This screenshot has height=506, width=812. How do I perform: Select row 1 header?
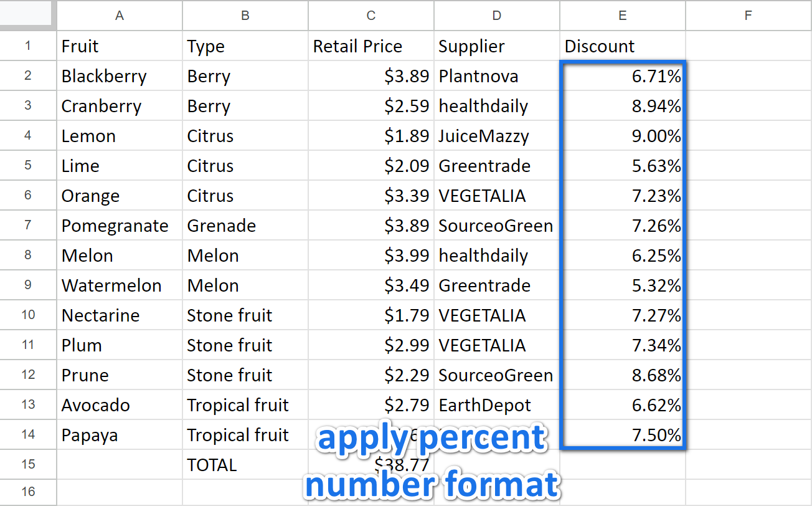[x=28, y=46]
